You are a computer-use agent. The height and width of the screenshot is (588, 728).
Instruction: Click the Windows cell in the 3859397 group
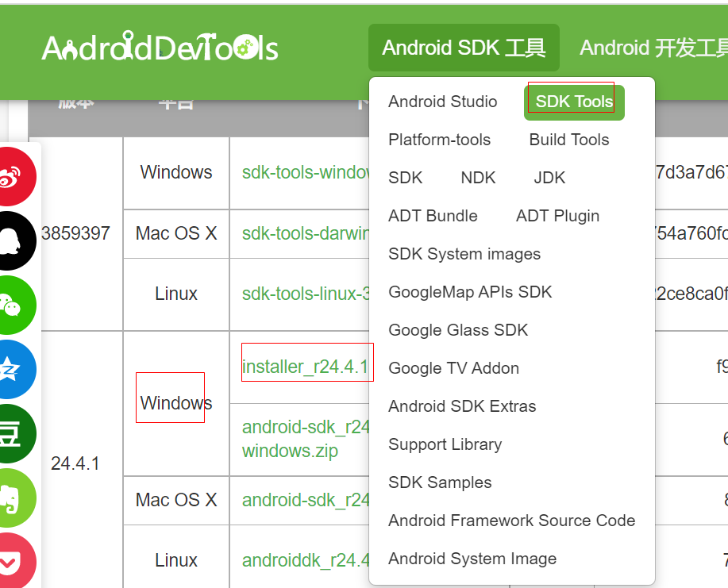click(176, 172)
